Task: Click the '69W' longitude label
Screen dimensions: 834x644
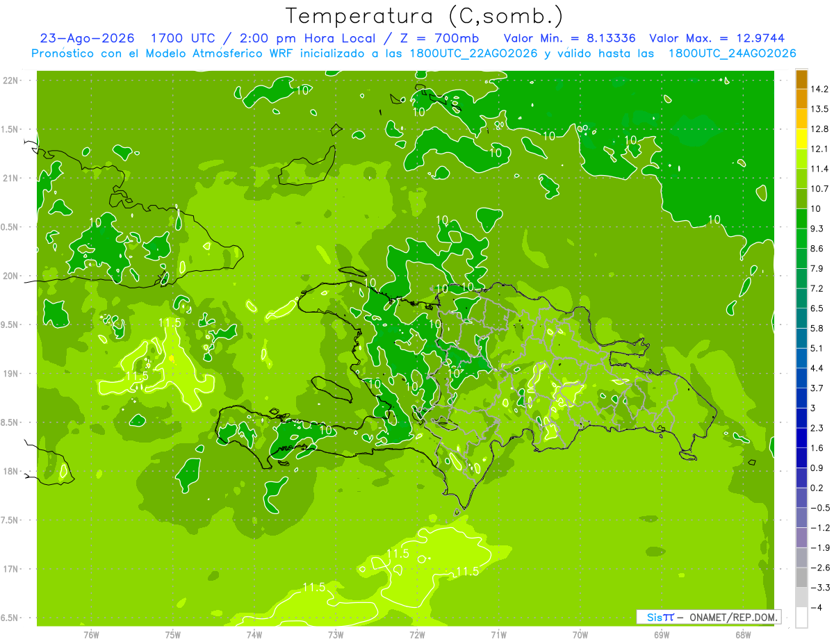Action: pos(662,635)
